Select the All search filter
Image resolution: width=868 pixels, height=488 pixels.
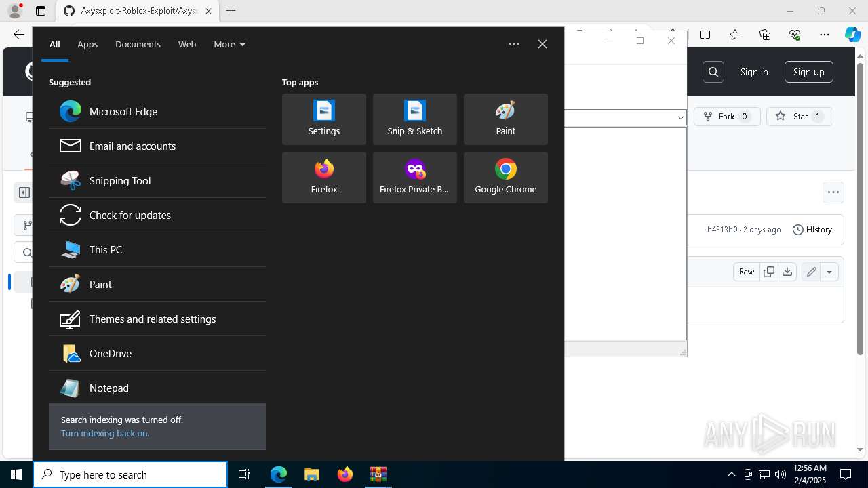54,44
